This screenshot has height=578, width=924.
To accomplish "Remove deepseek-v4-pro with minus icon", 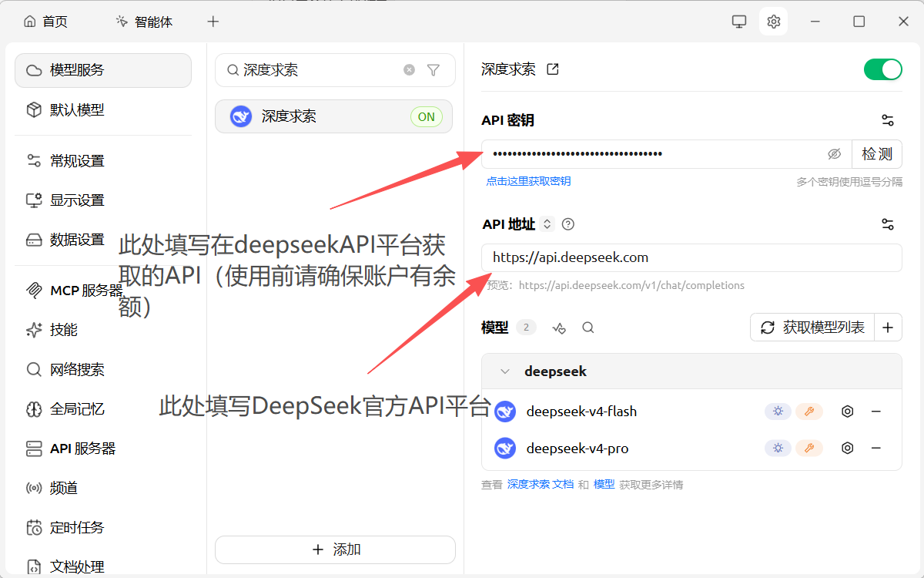I will pos(875,448).
